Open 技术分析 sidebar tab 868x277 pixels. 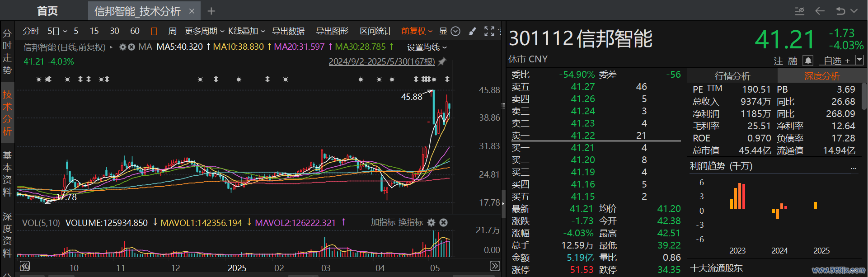(x=7, y=113)
